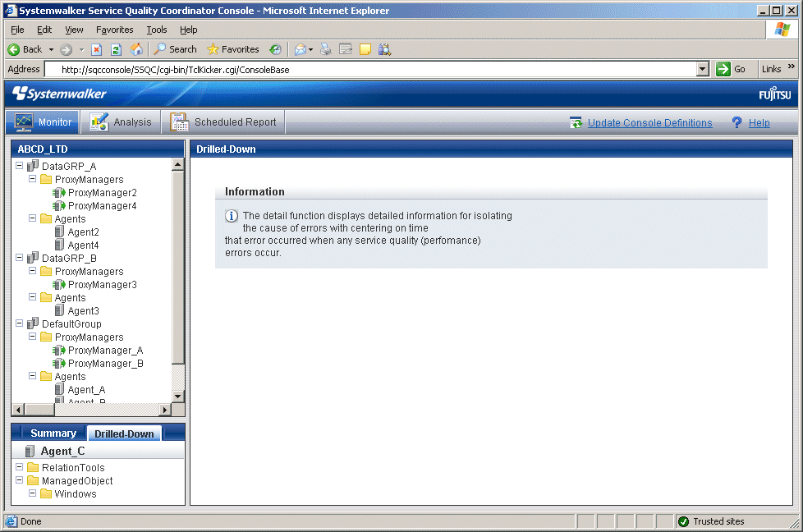
Task: Click horizontal scrollbar left arrow in tree
Action: [x=18, y=410]
